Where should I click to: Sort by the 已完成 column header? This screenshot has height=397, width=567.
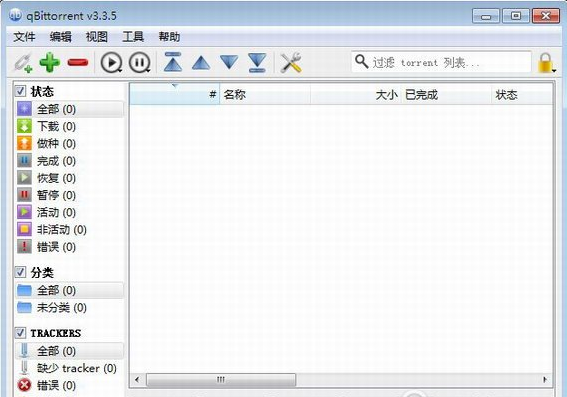pos(446,94)
